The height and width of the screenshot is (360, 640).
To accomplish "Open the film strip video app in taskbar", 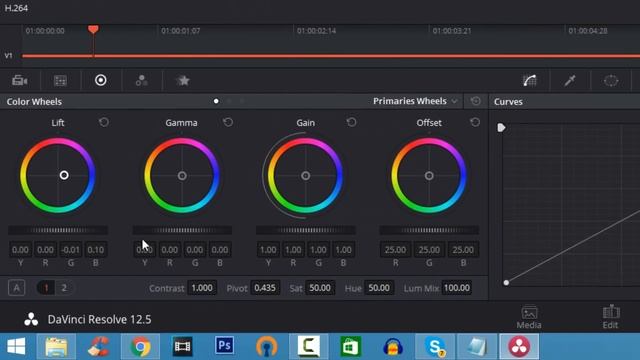I will click(x=182, y=347).
